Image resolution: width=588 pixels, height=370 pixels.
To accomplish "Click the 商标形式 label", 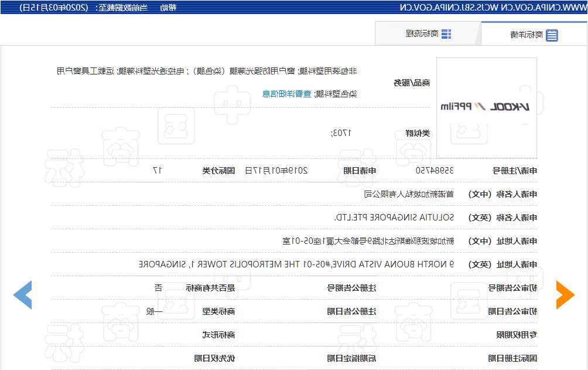I will pos(218,335).
